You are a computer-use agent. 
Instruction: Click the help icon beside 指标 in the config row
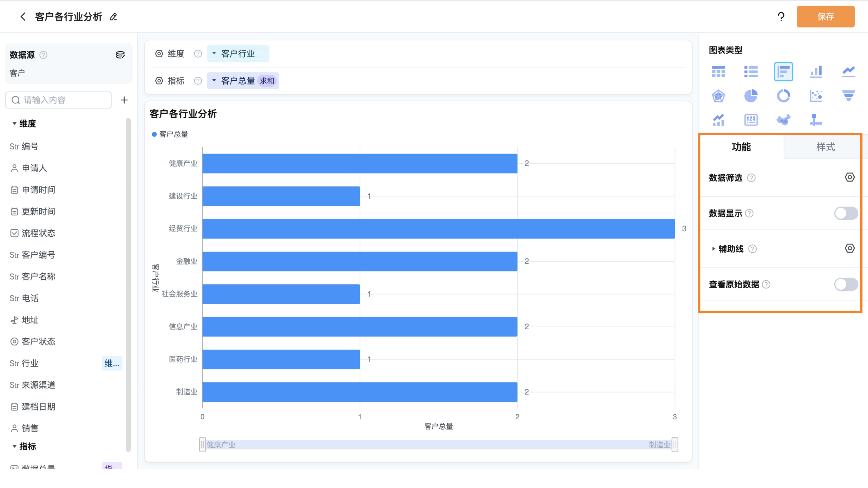coord(198,81)
